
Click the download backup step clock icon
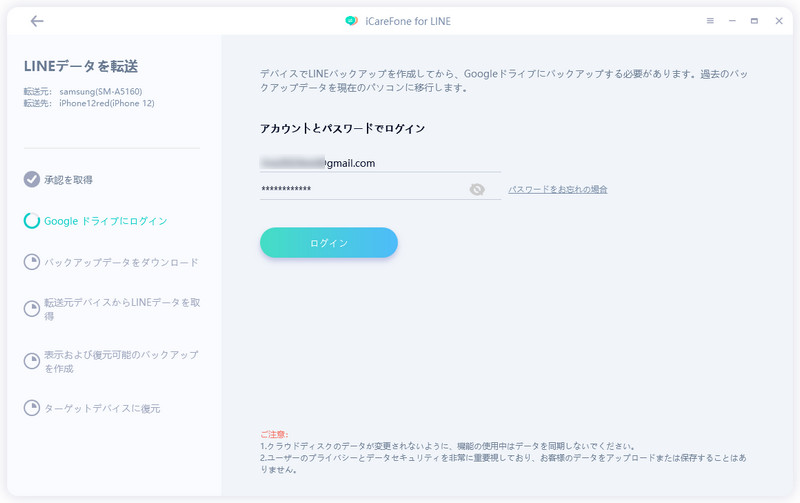[32, 263]
